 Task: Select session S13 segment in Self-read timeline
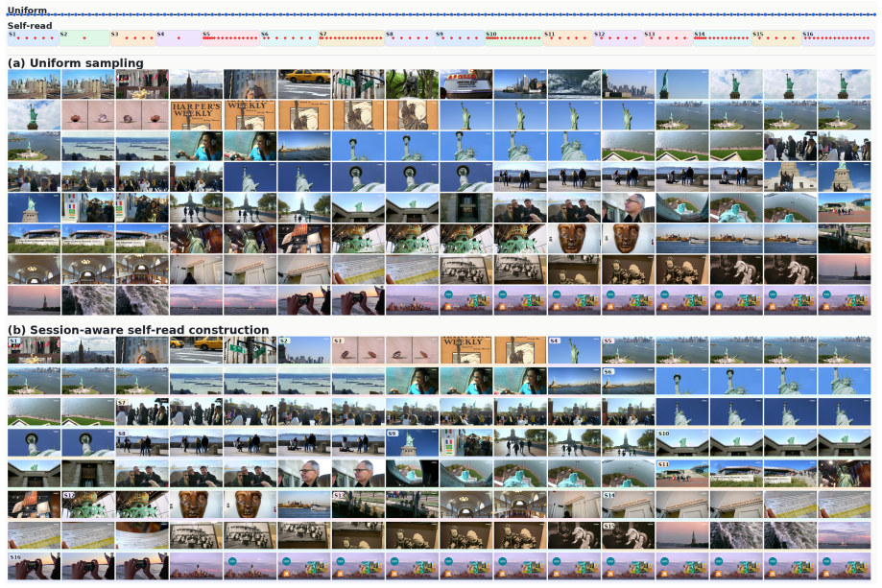click(x=668, y=38)
